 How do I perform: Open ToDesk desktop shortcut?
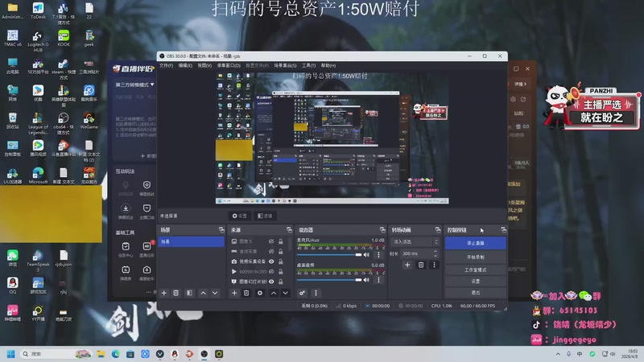pyautogui.click(x=38, y=10)
